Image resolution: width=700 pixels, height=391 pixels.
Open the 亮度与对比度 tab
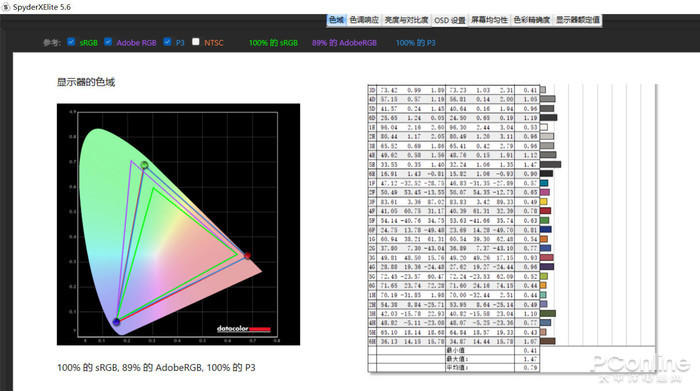click(x=406, y=20)
